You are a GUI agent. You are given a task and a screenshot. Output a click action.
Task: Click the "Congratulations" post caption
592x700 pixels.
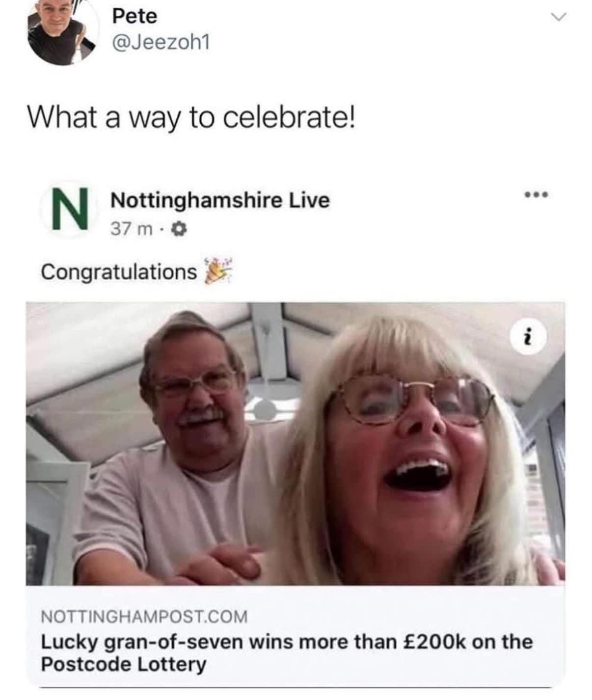(118, 271)
